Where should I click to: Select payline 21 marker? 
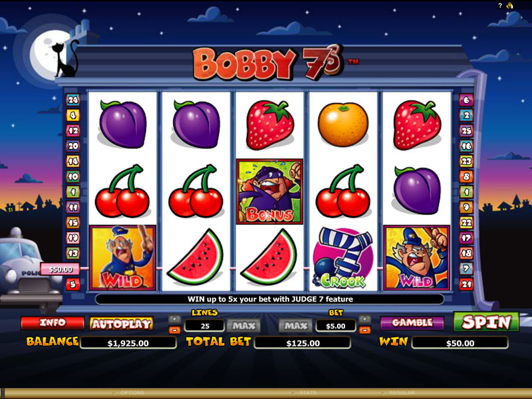click(x=466, y=284)
